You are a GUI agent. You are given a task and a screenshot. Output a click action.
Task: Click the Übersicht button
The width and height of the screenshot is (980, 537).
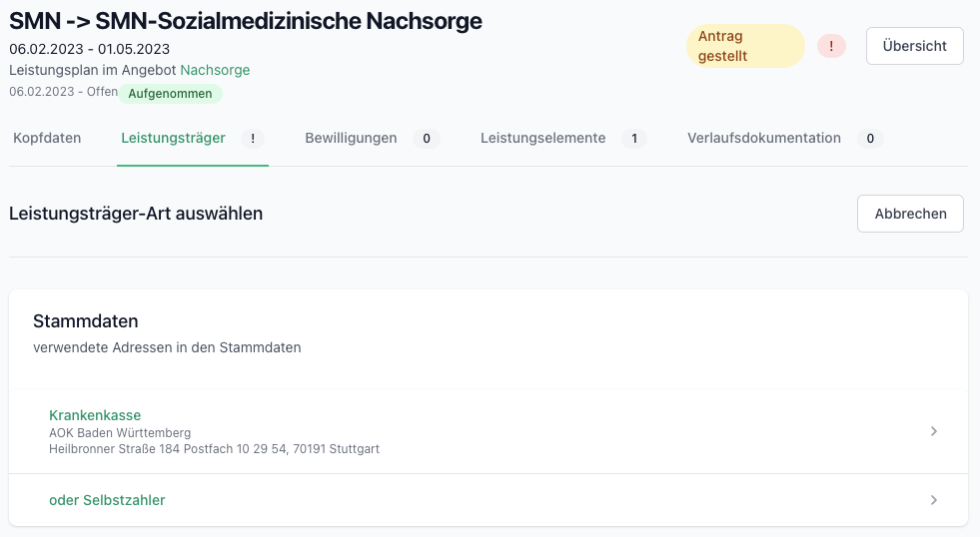click(914, 46)
